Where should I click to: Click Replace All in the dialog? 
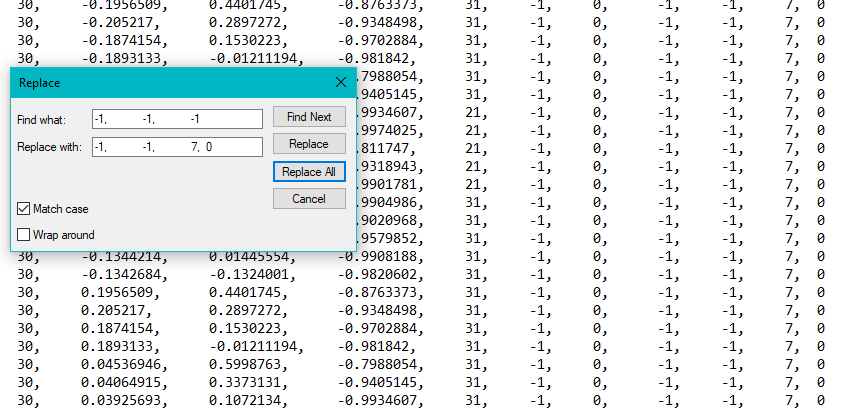309,172
